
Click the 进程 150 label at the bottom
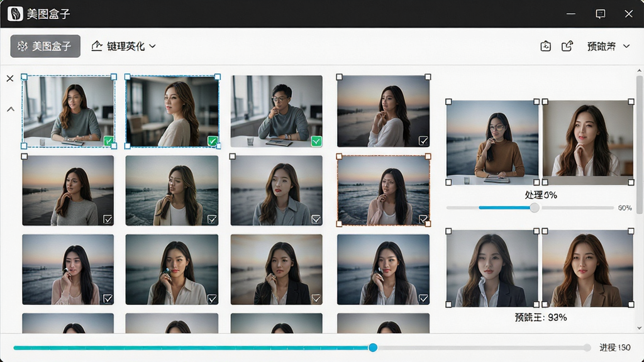point(615,348)
